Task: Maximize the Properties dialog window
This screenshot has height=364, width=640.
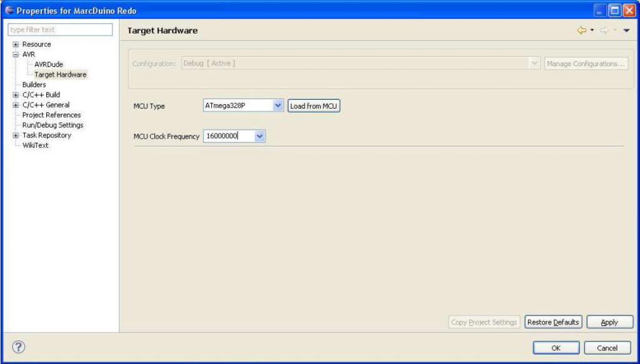Action: pos(614,11)
